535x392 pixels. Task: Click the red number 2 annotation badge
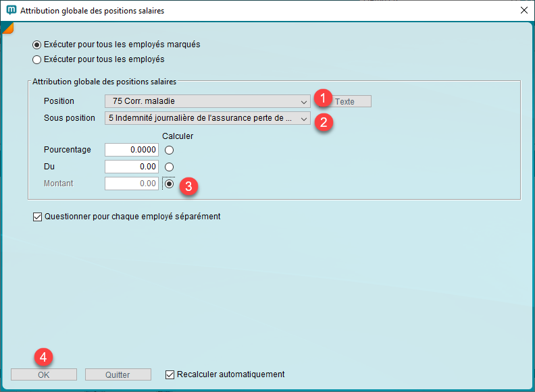pos(323,122)
